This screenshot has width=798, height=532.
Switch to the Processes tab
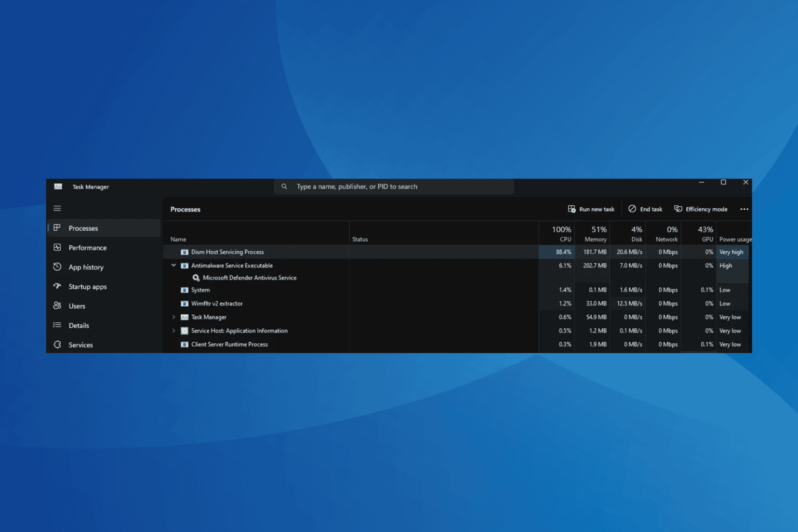click(x=83, y=228)
